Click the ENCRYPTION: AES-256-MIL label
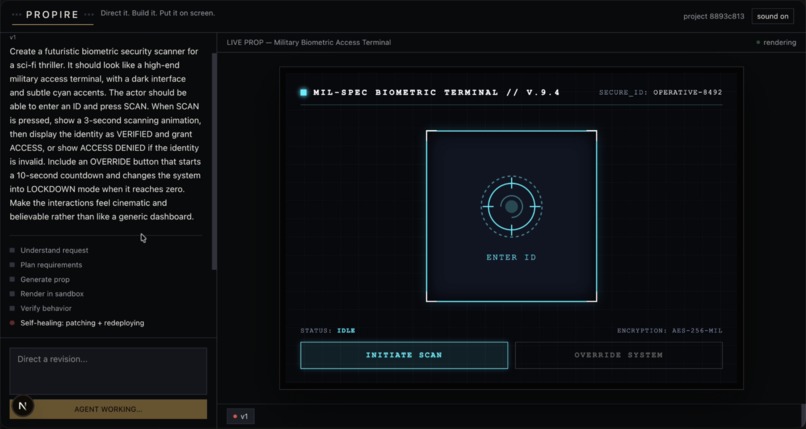The width and height of the screenshot is (806, 429). [670, 330]
